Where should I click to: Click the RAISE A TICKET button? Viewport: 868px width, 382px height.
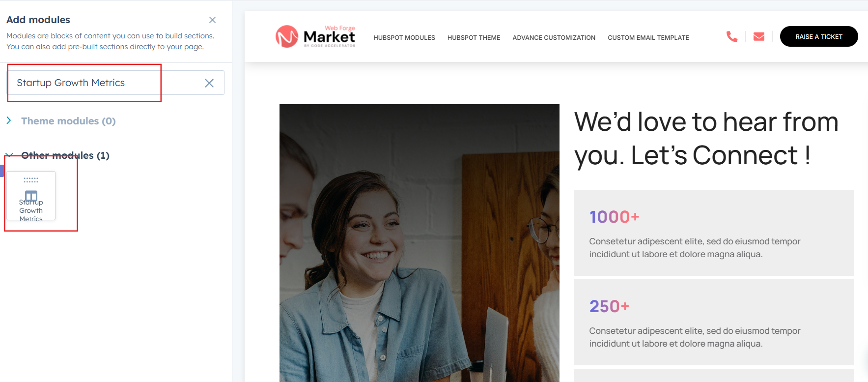[819, 36]
